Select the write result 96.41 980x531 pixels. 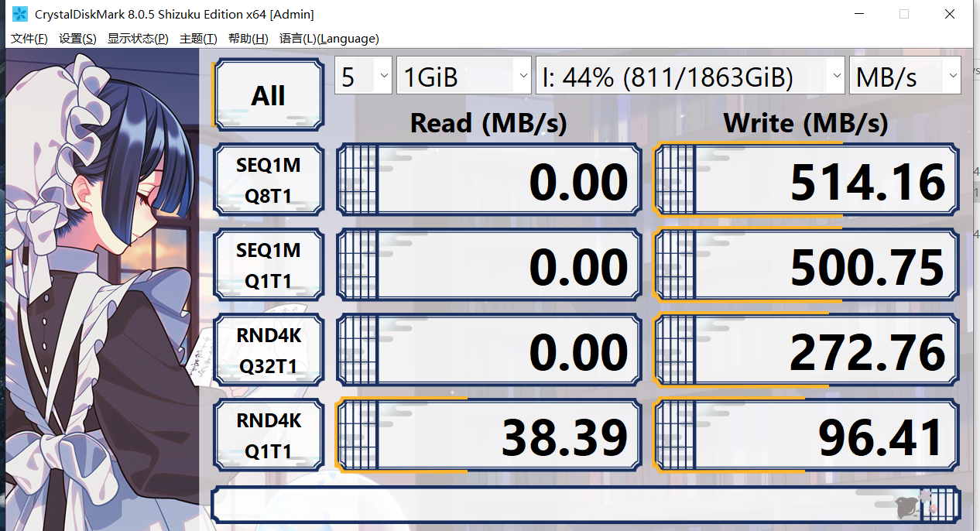(806, 435)
